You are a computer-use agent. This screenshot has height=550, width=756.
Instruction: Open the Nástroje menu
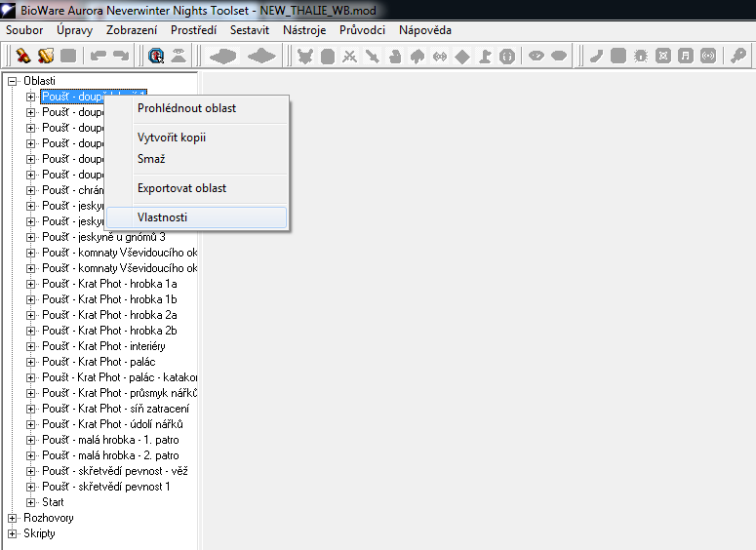[x=304, y=30]
